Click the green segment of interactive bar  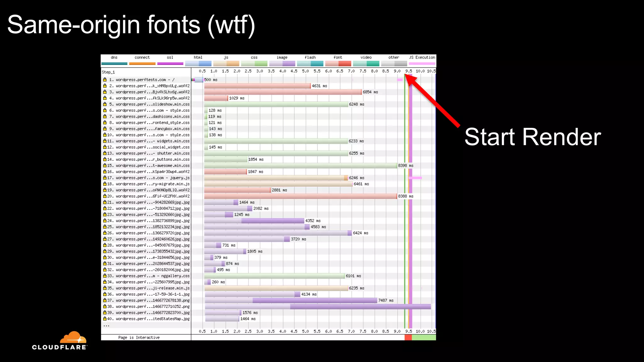[x=424, y=337]
